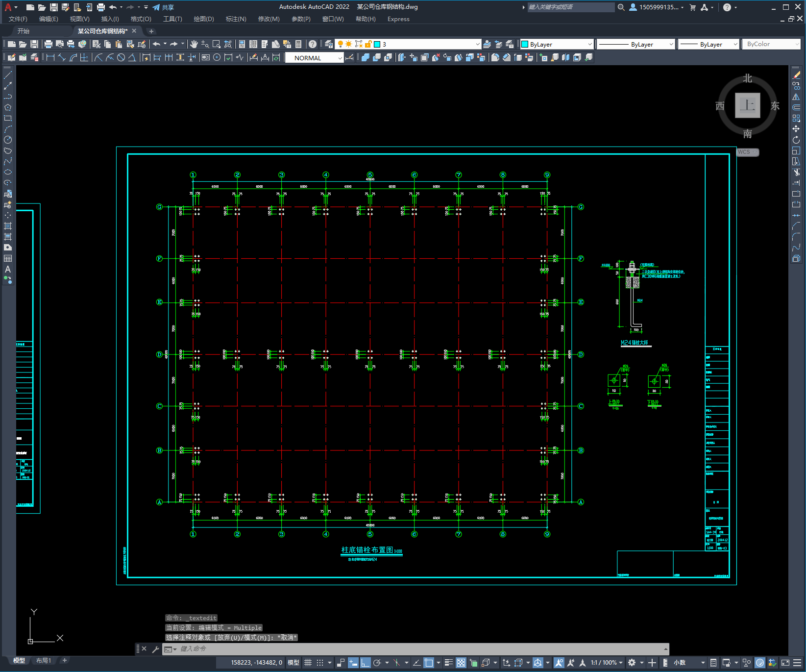
Task: Click the cyan swatch in color control box
Action: [525, 44]
